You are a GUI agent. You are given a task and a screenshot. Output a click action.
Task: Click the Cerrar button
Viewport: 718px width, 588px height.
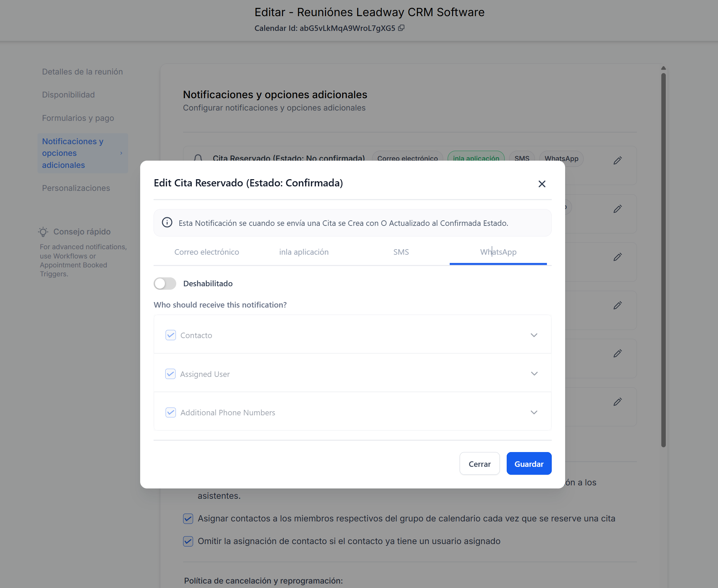coord(479,464)
